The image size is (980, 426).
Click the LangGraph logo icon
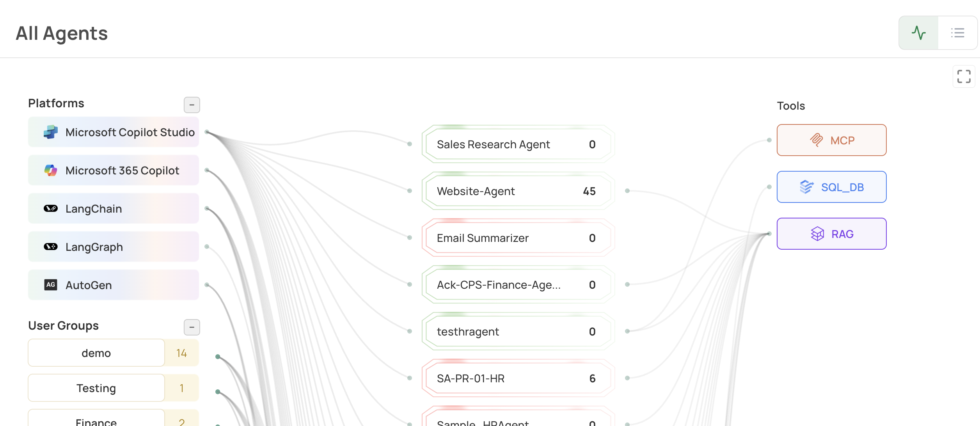pyautogui.click(x=51, y=247)
